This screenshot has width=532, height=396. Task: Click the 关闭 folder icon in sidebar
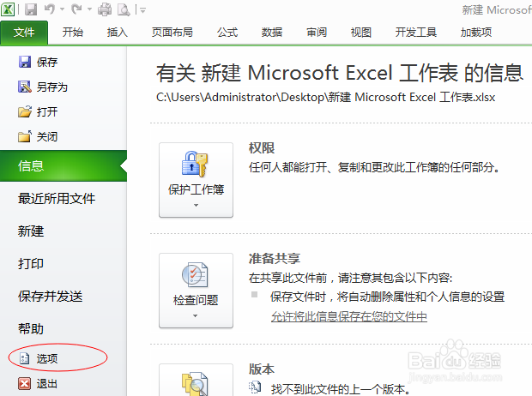coord(25,136)
